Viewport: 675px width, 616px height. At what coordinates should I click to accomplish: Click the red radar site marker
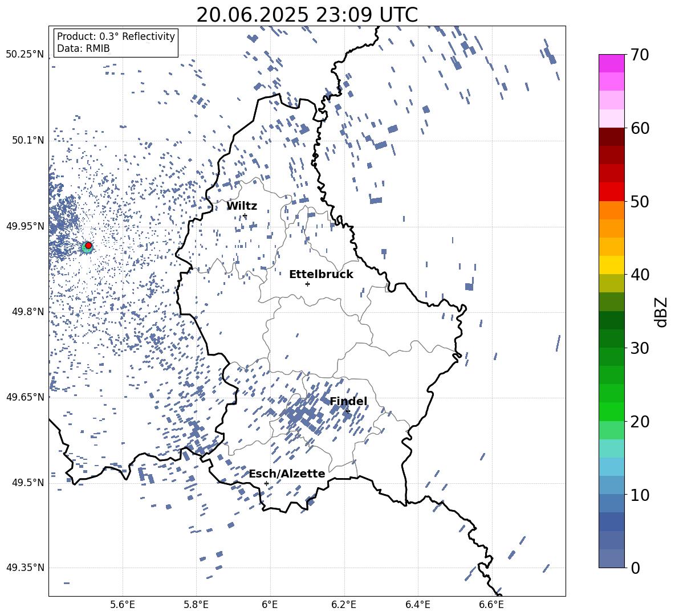88,246
